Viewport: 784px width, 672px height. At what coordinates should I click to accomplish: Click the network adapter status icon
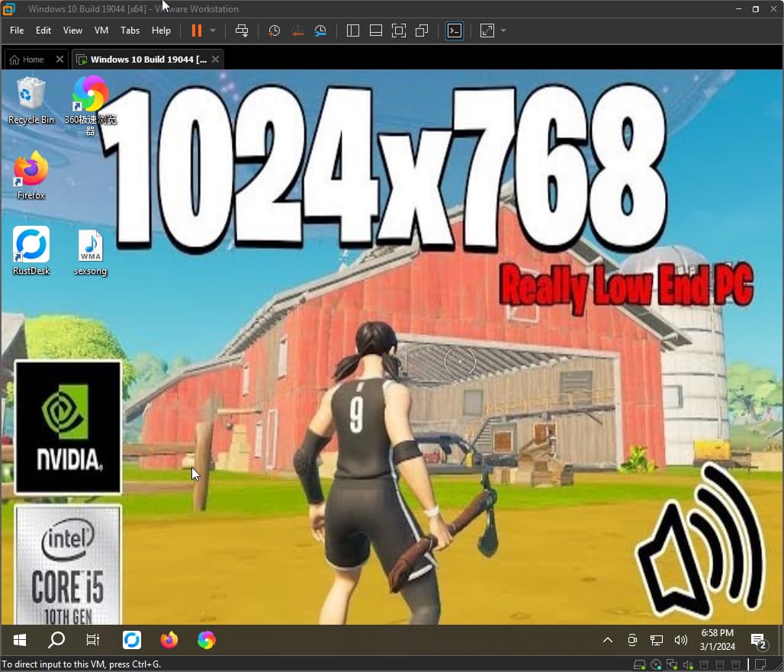(x=673, y=665)
